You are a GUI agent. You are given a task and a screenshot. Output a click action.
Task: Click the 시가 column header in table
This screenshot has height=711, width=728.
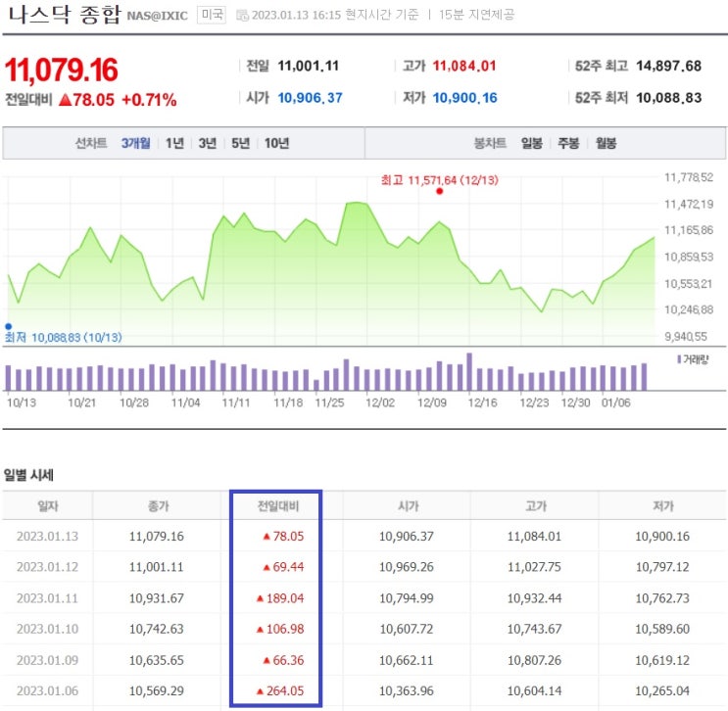click(x=409, y=506)
